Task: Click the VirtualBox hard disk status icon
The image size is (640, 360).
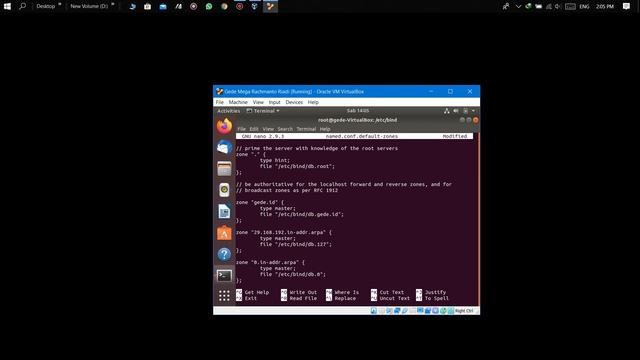Action: (373, 311)
